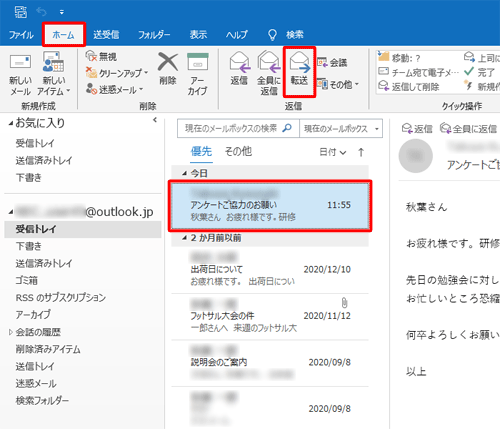Image resolution: width=500 pixels, height=429 pixels.
Task: Select 下書き in the account folders
Action: tap(29, 246)
